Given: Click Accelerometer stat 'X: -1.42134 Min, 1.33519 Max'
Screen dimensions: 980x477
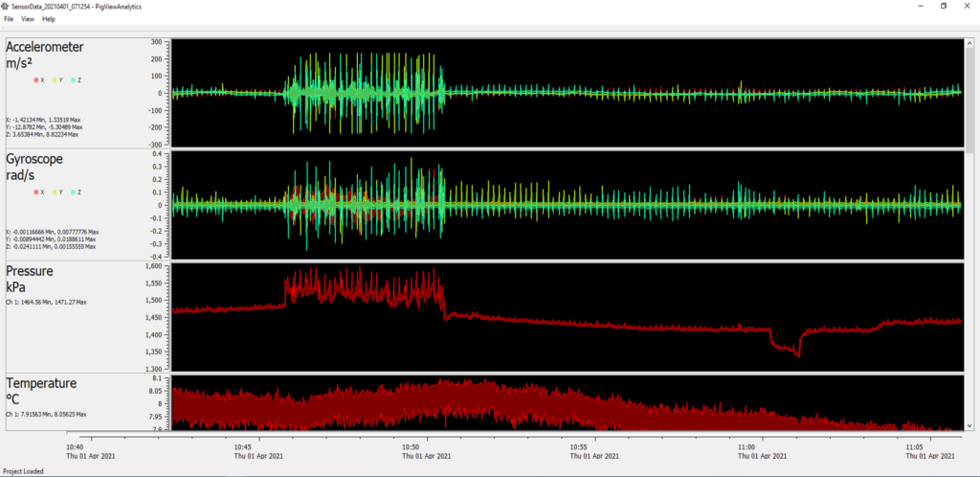Looking at the screenshot, I should (41, 119).
